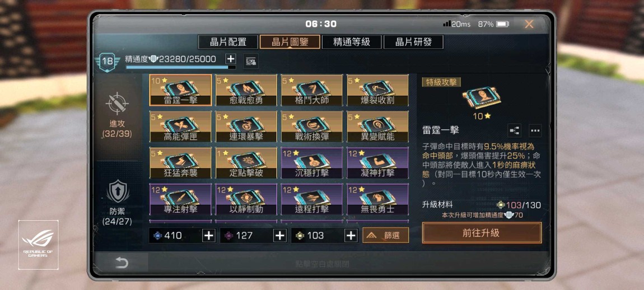Select the 沉穩打擊 purple chip card
The height and width of the screenshot is (290, 644).
coord(312,163)
